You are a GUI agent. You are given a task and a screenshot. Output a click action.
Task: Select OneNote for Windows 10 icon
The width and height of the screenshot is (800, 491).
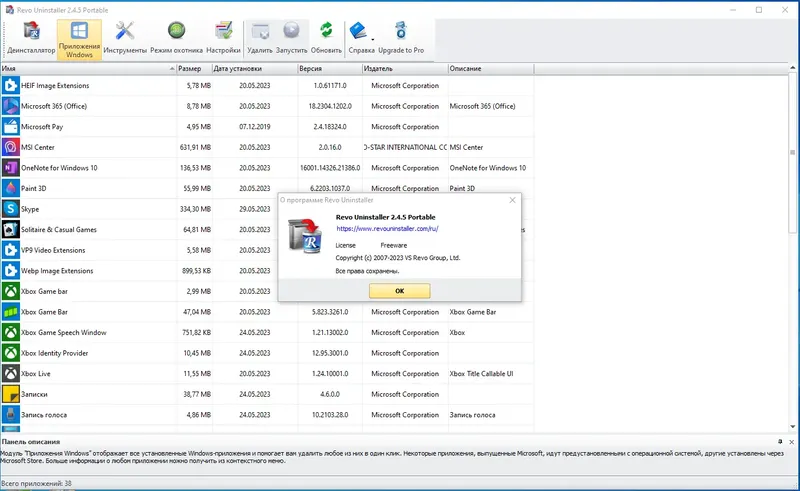coord(11,168)
